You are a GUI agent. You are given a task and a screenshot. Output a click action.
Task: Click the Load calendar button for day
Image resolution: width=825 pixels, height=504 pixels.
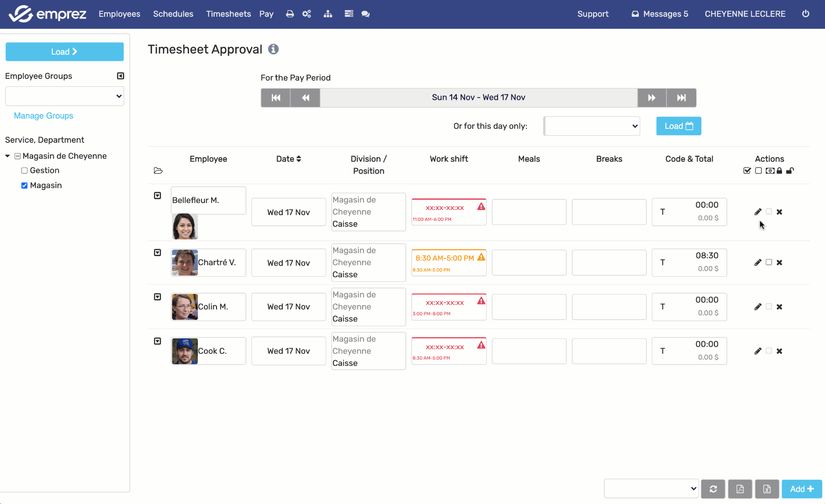click(678, 126)
